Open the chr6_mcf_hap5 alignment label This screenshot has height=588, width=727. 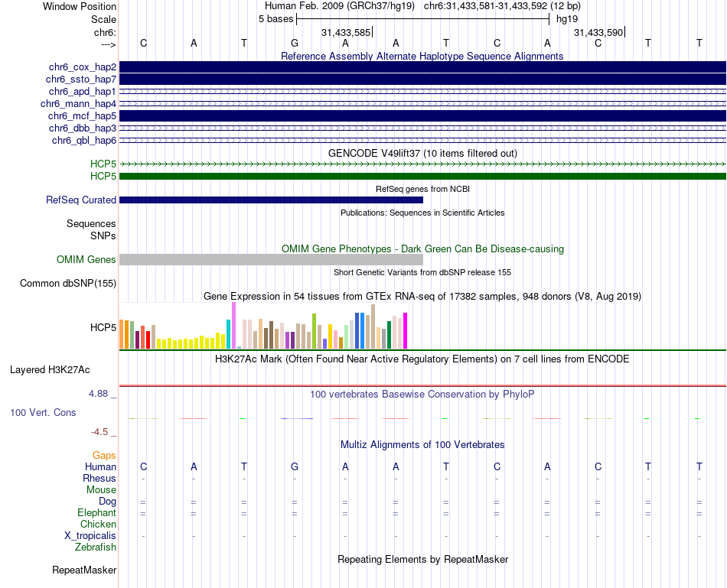click(x=82, y=115)
